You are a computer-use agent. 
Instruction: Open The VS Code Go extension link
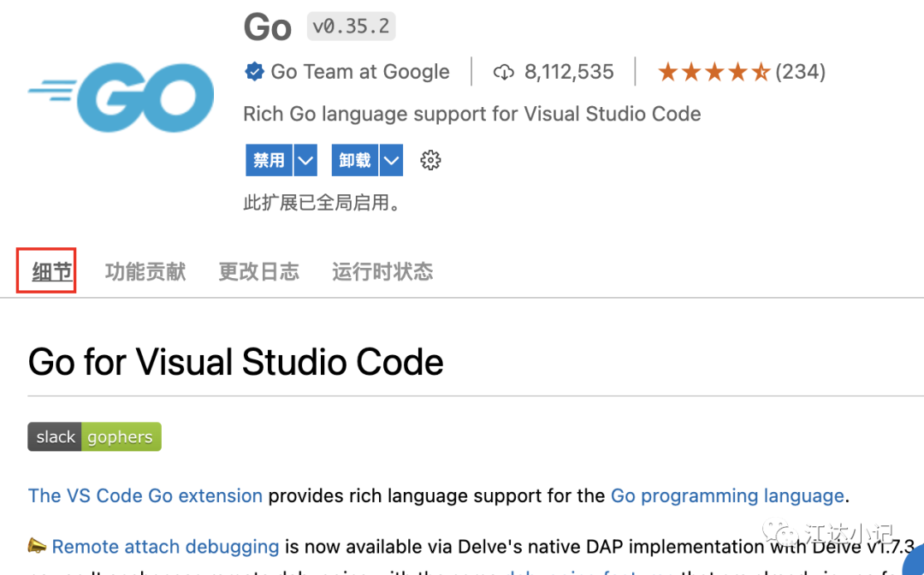145,495
